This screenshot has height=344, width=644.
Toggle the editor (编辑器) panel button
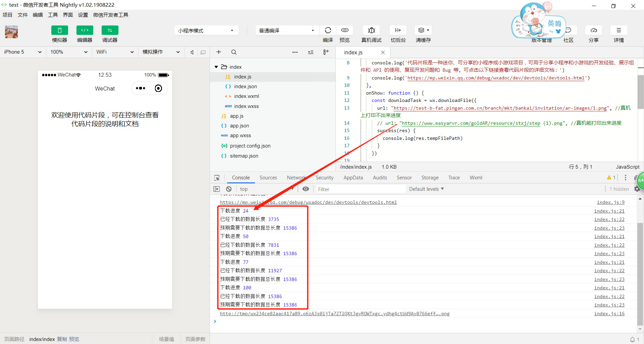point(85,30)
